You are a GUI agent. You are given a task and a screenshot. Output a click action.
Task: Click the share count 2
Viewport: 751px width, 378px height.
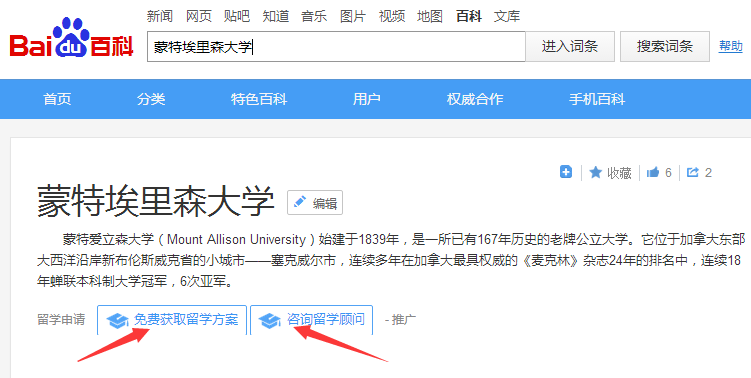point(708,172)
